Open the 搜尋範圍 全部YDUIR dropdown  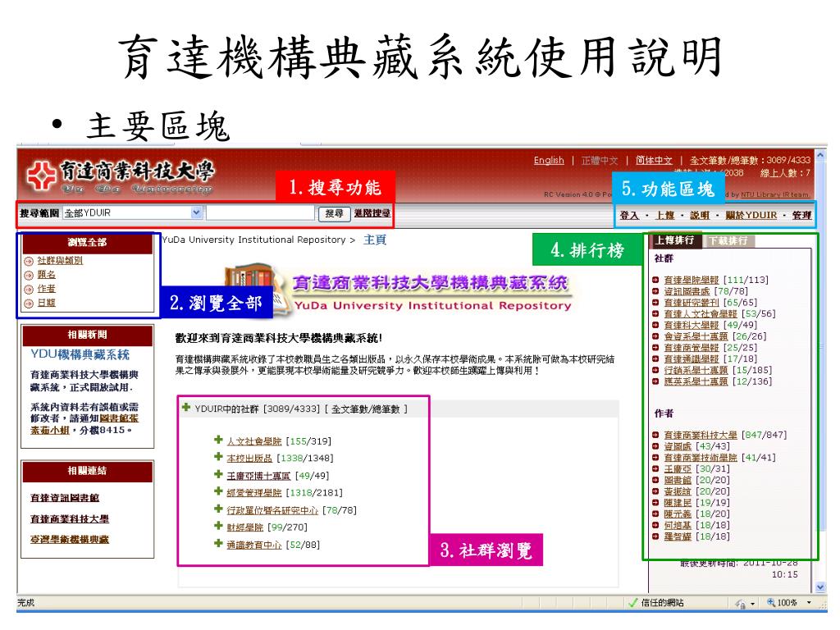[132, 212]
